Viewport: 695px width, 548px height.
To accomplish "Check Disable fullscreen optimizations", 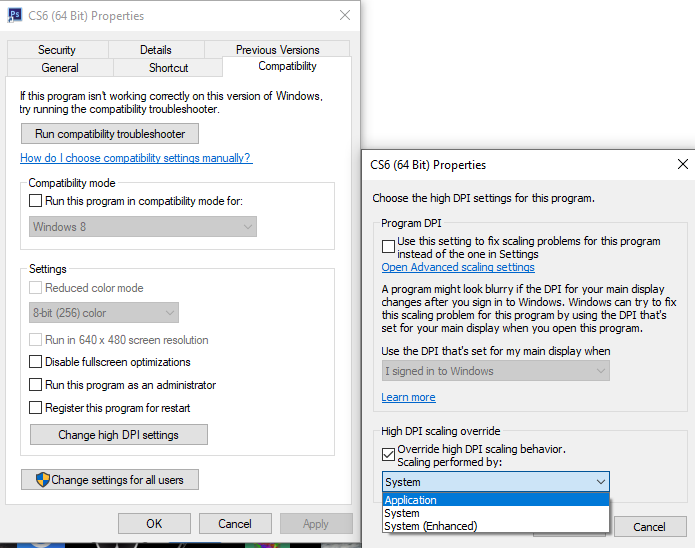I will pyautogui.click(x=37, y=362).
